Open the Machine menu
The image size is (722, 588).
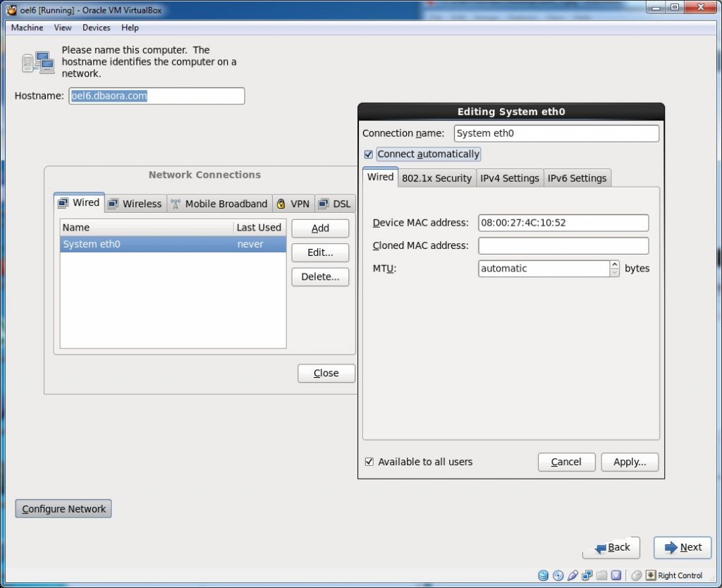[27, 27]
